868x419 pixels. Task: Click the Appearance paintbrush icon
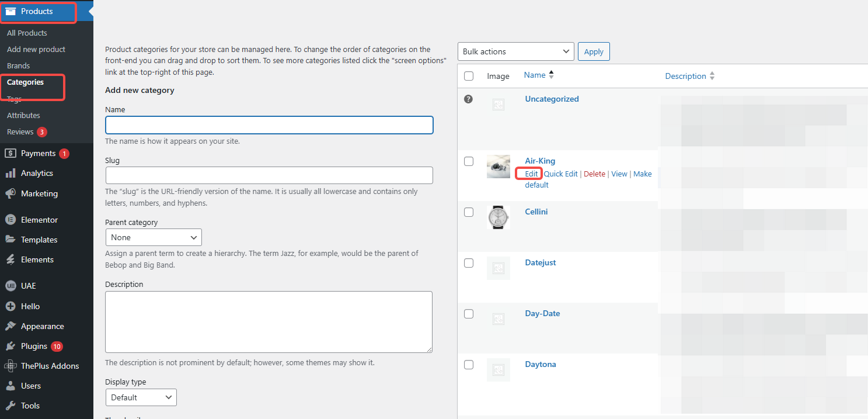click(x=11, y=326)
